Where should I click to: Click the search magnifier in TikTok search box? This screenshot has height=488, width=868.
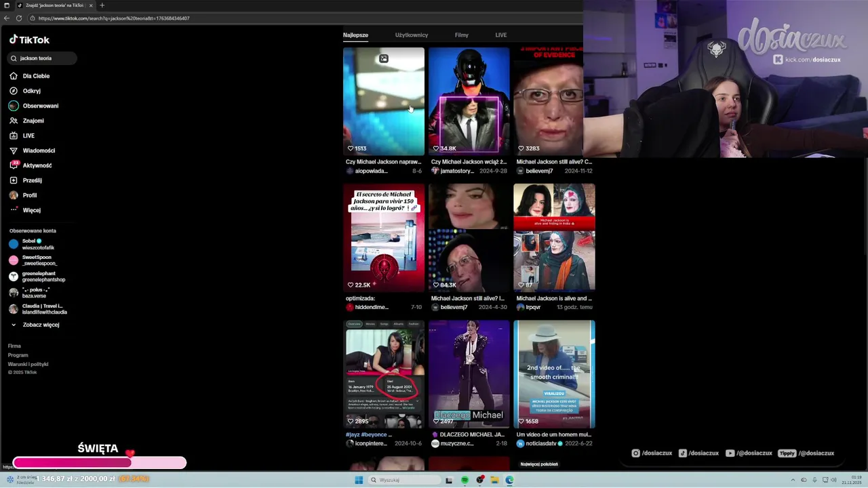tap(14, 58)
